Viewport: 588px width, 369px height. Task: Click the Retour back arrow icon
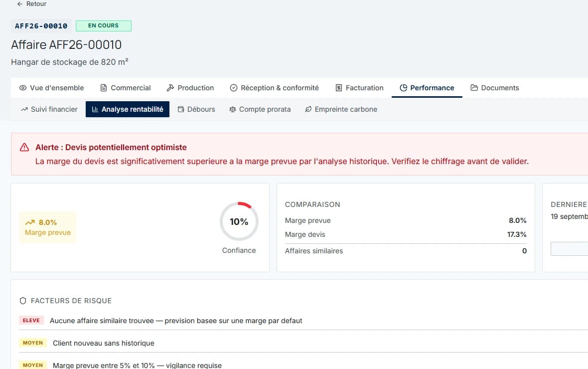point(20,4)
